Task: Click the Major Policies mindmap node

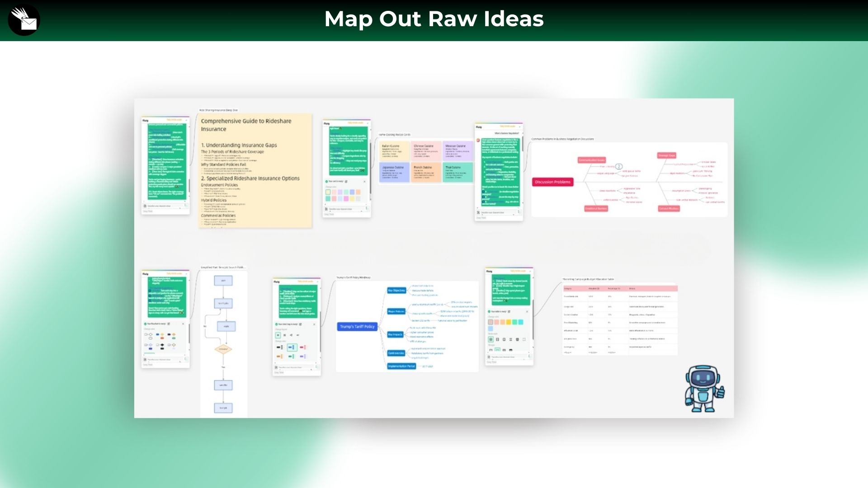Action: [396, 311]
